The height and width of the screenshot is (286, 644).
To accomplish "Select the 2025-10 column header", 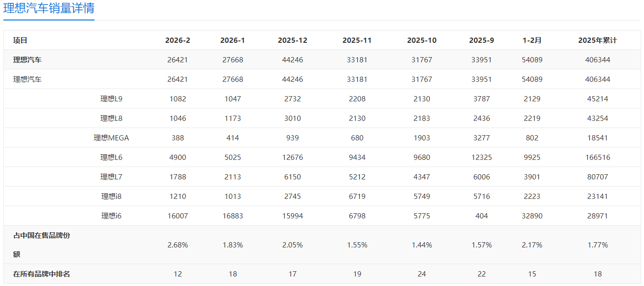I will coord(422,40).
